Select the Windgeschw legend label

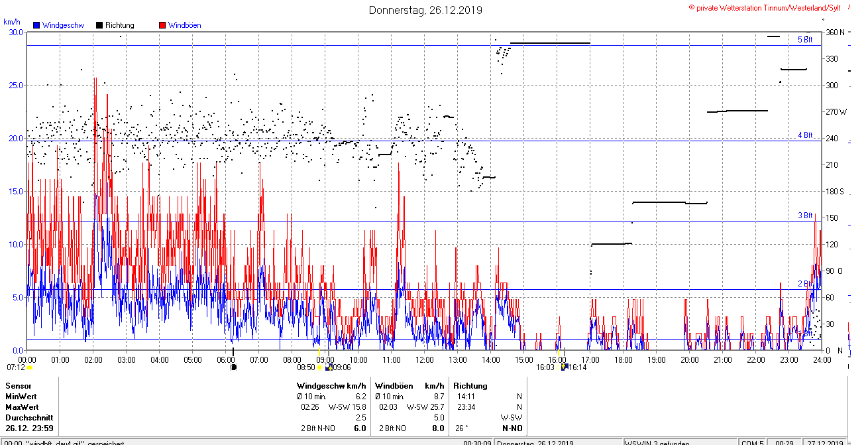(62, 25)
